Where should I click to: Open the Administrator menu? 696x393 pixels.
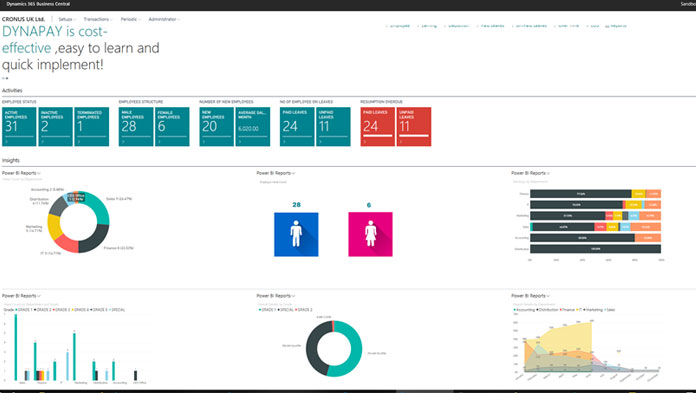point(164,20)
